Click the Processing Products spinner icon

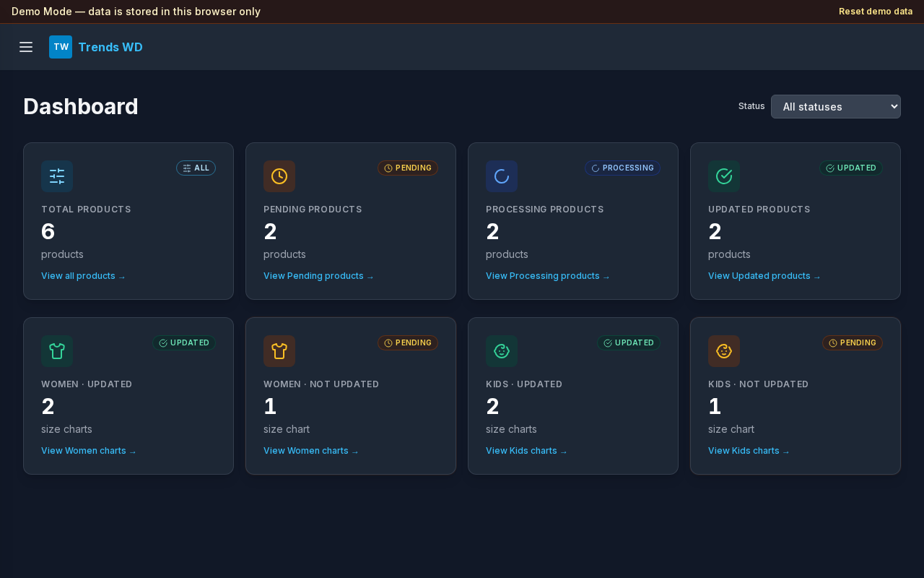[x=502, y=176]
